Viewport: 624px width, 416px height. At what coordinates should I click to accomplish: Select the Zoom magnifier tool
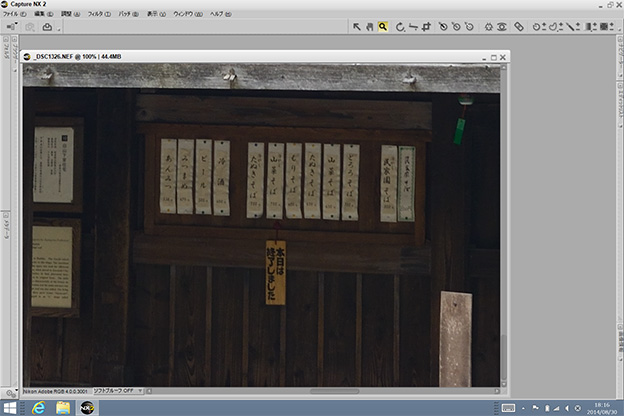(x=383, y=27)
